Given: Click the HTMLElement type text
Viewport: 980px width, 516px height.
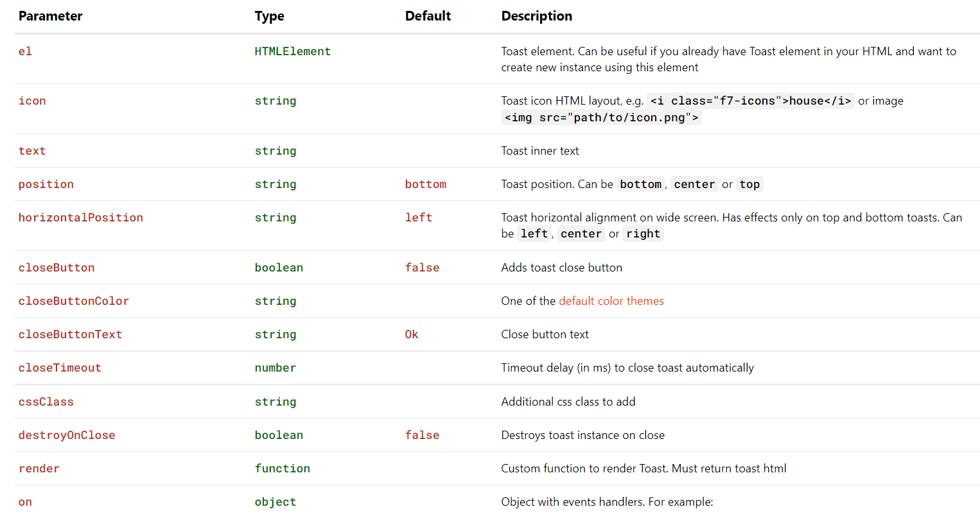Looking at the screenshot, I should (x=293, y=51).
